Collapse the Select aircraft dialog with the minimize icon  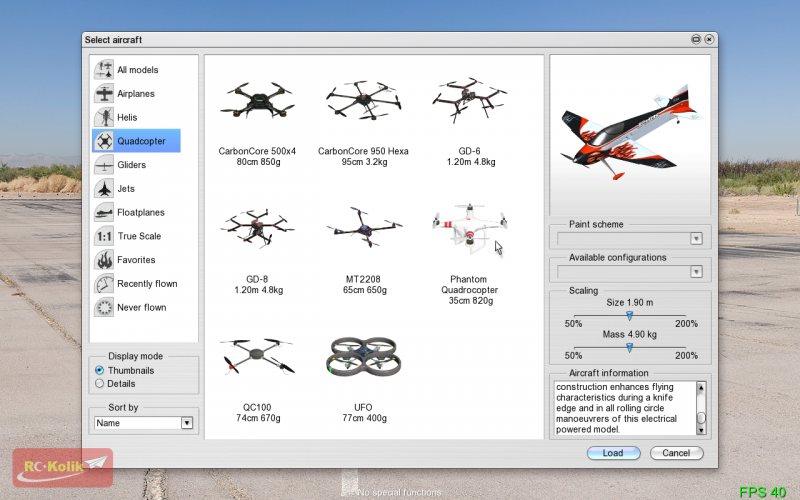695,39
